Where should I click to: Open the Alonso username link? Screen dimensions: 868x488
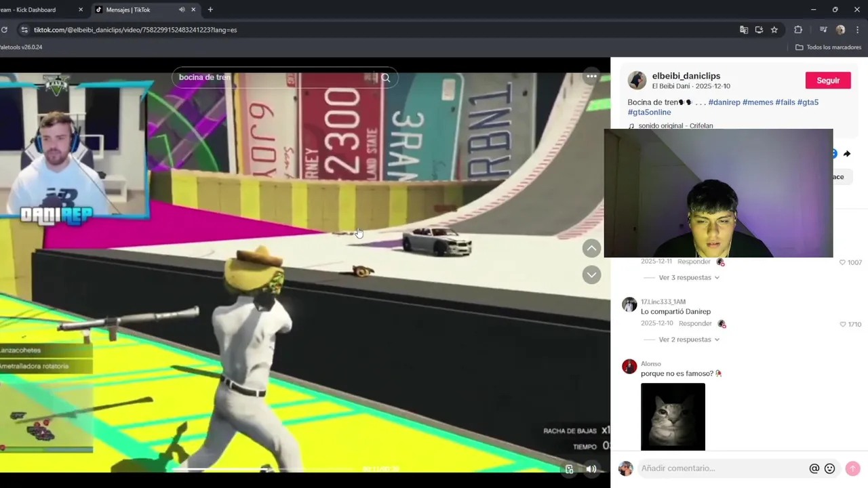click(x=650, y=364)
